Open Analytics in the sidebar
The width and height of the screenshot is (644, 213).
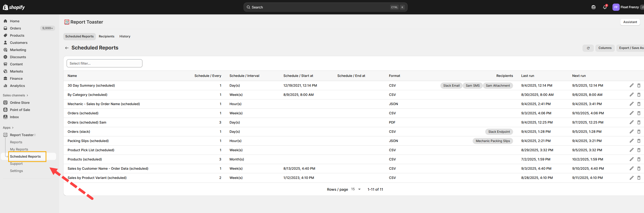[17, 86]
